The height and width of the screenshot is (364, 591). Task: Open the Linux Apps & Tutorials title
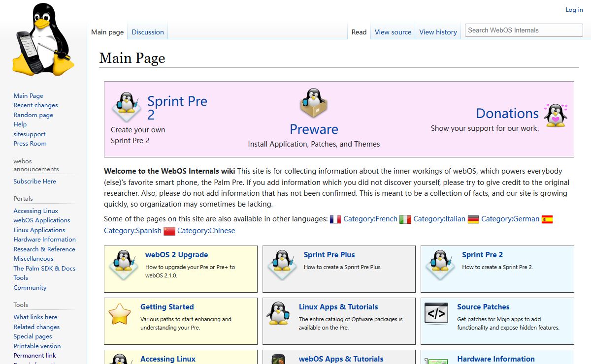(338, 307)
